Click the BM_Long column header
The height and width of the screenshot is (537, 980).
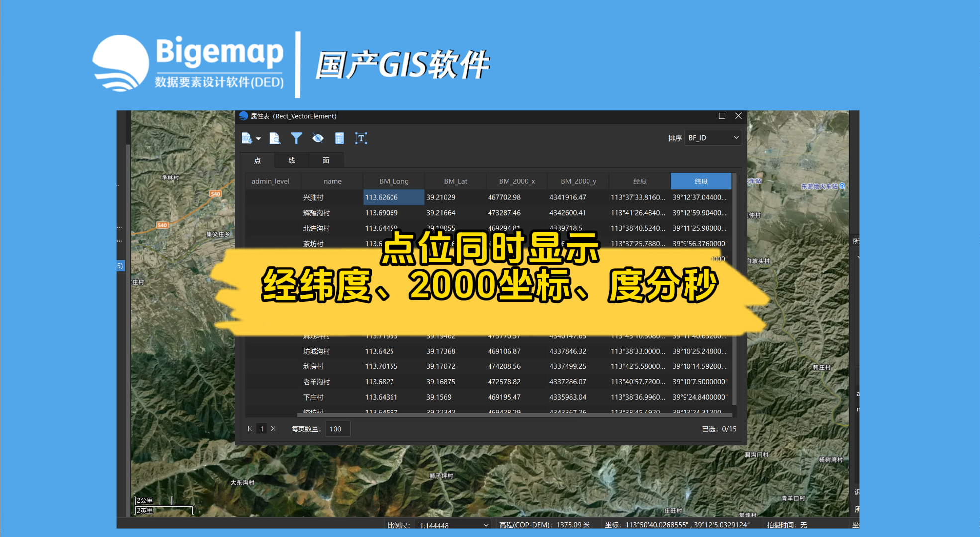point(393,181)
